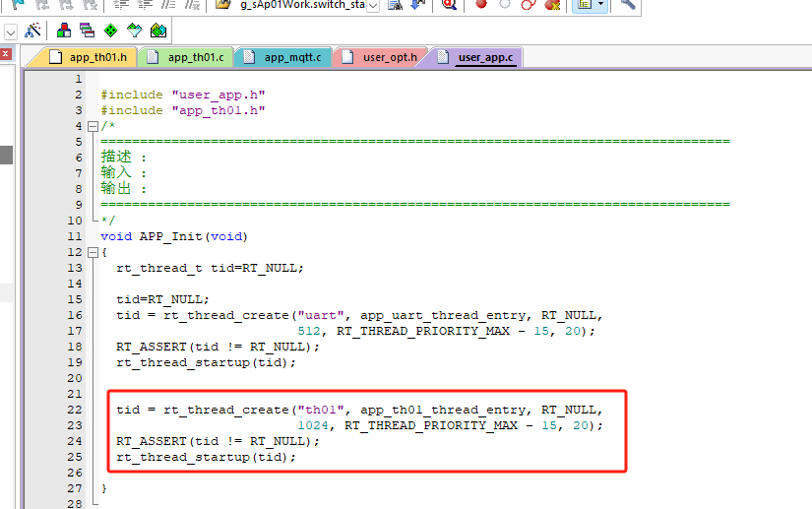Image resolution: width=812 pixels, height=509 pixels.
Task: Open the window layout dropdown arrow
Action: pos(600,4)
